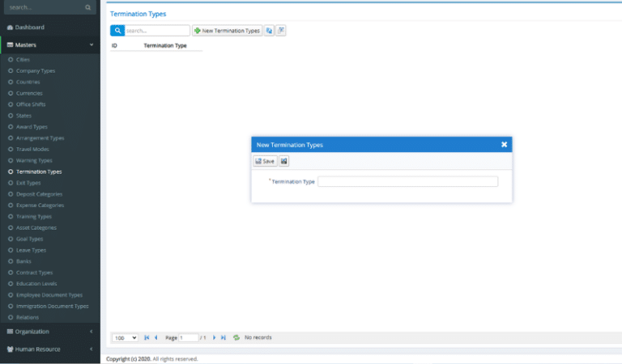Image resolution: width=622 pixels, height=364 pixels.
Task: Open the page size 100 dropdown
Action: (x=125, y=338)
